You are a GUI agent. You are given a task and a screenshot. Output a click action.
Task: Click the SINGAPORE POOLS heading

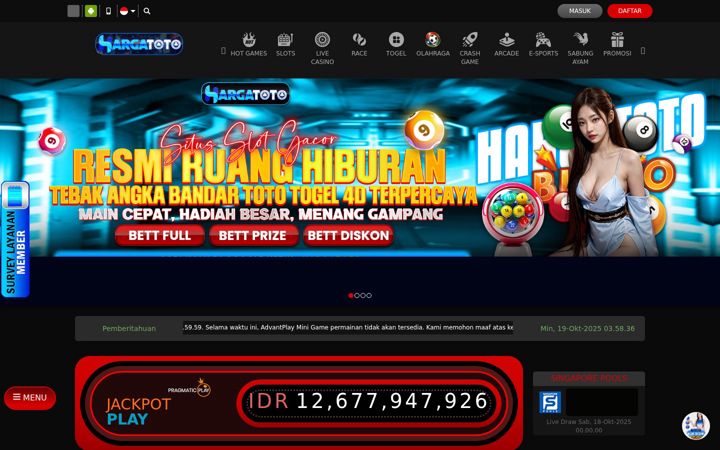click(x=589, y=378)
